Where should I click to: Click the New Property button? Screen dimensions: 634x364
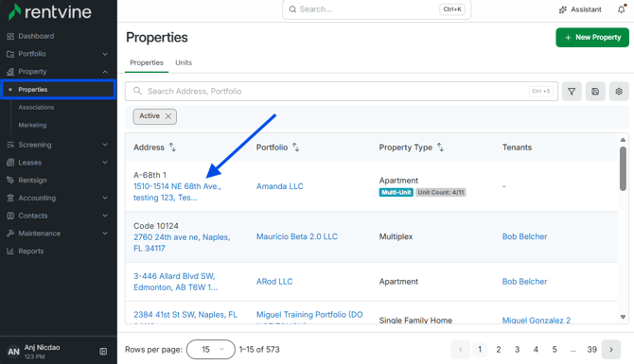592,38
